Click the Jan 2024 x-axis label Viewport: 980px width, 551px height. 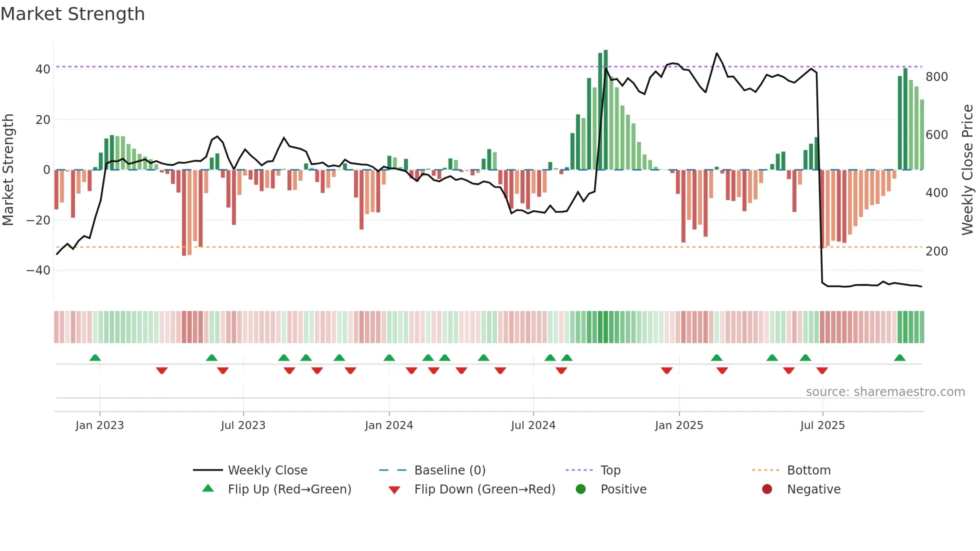(x=389, y=425)
